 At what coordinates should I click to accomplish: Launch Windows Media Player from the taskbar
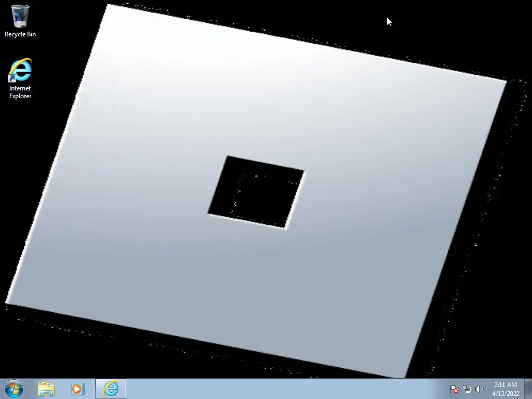[x=78, y=389]
